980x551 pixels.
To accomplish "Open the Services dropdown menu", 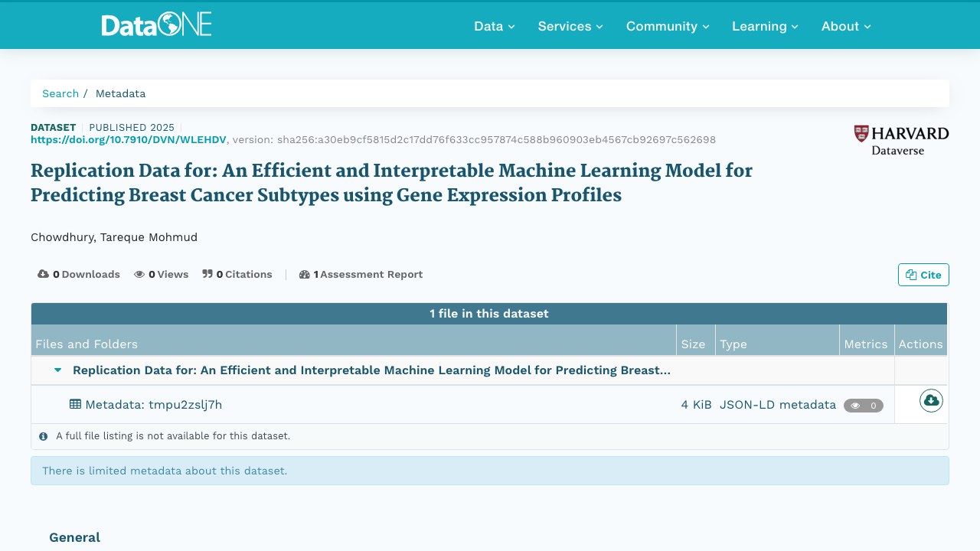I will 570,26.
